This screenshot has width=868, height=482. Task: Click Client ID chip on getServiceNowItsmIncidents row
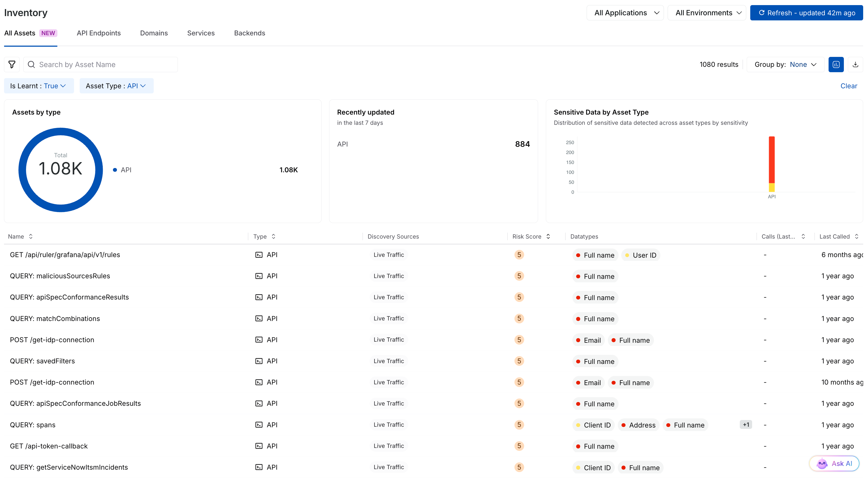pyautogui.click(x=593, y=468)
